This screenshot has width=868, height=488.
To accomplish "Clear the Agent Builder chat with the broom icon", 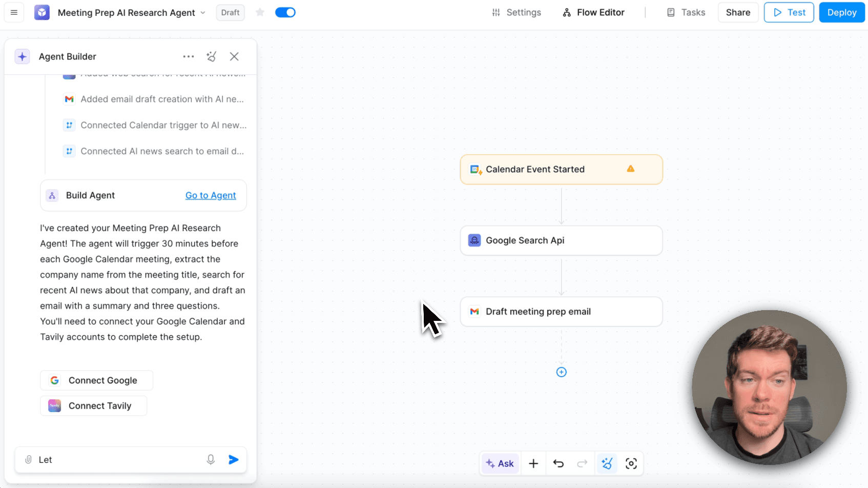I will [212, 56].
